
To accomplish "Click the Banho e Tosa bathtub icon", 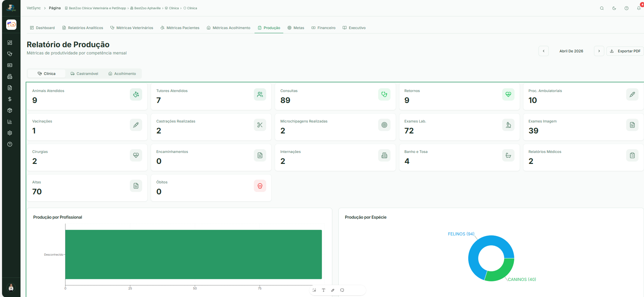I will (x=508, y=155).
